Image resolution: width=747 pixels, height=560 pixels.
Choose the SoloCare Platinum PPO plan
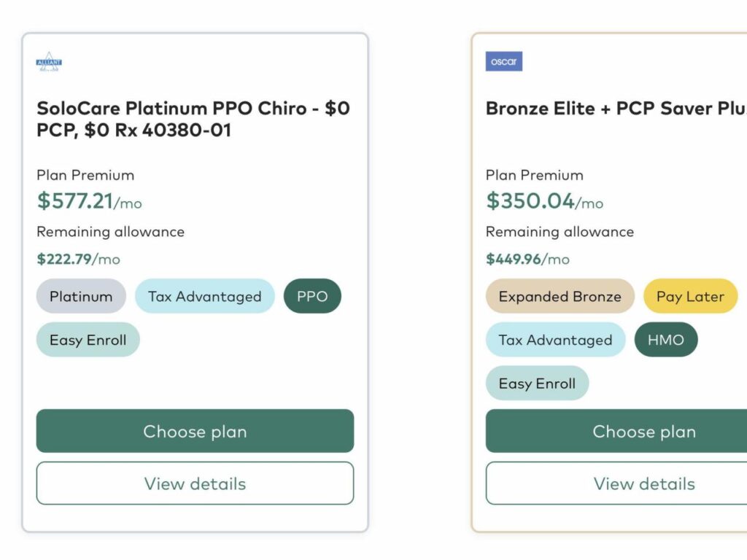[x=195, y=431]
